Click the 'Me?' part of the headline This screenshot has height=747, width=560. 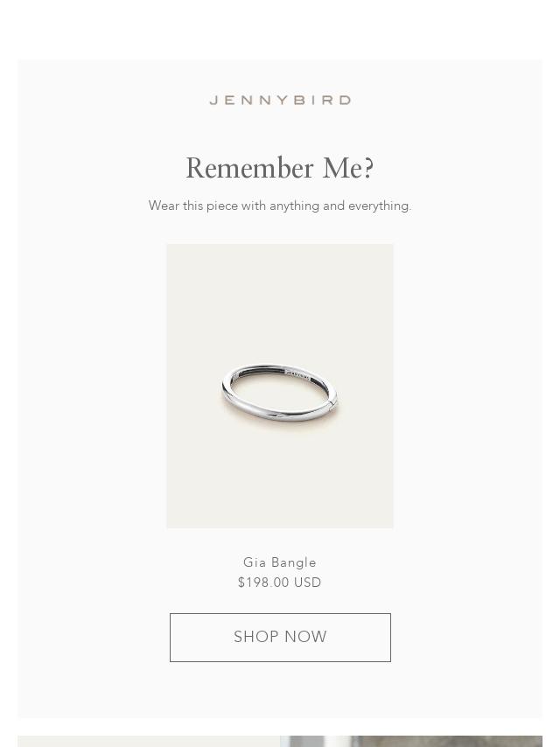click(348, 168)
